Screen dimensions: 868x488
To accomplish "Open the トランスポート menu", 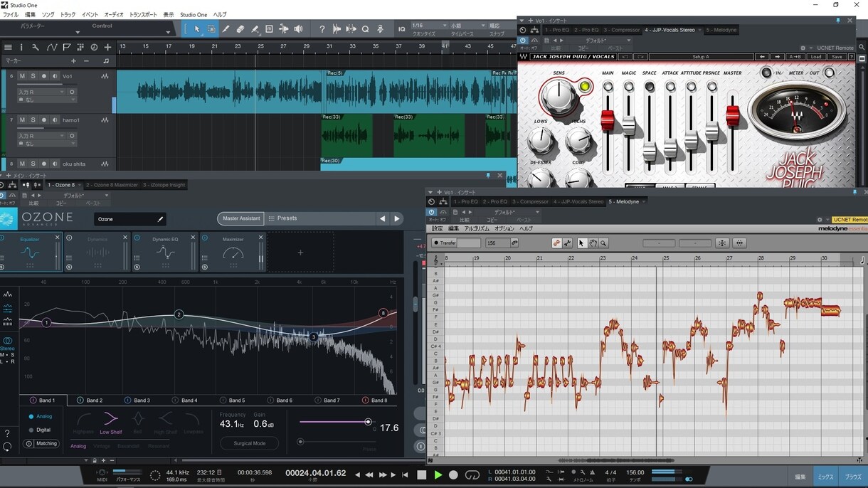I will pos(142,14).
